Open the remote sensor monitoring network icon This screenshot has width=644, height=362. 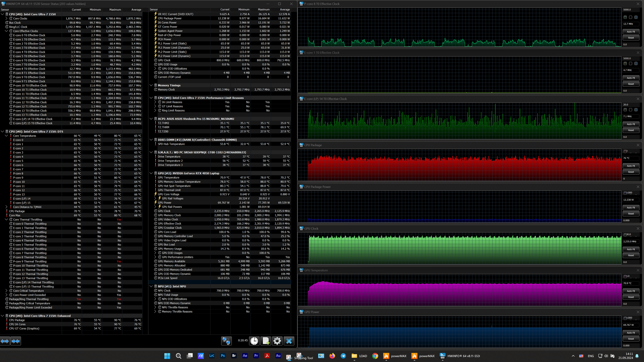[226, 341]
